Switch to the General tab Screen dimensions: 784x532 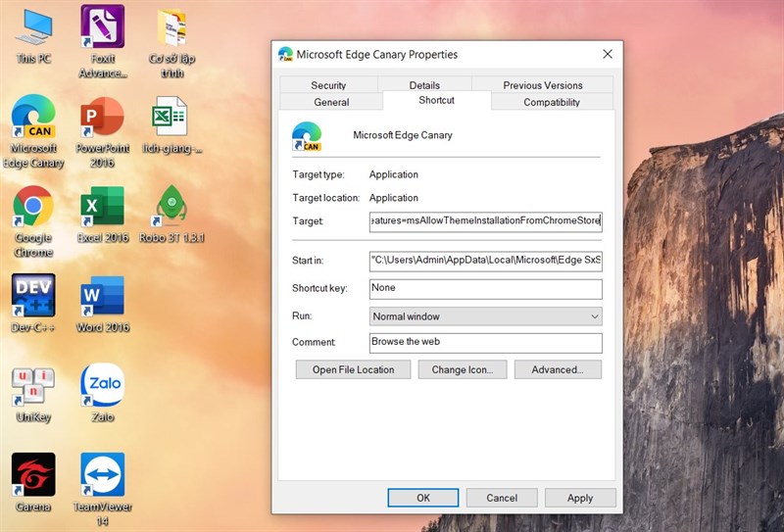click(x=331, y=102)
